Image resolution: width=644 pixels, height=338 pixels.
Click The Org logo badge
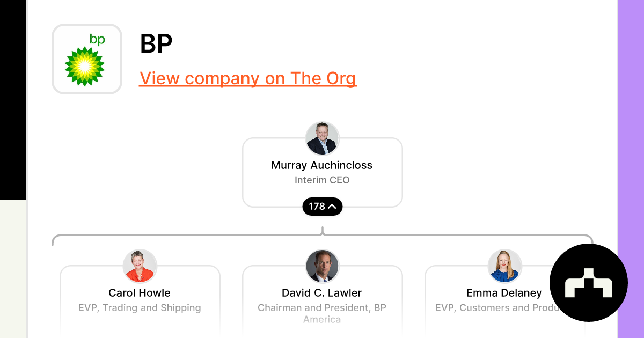click(x=589, y=283)
